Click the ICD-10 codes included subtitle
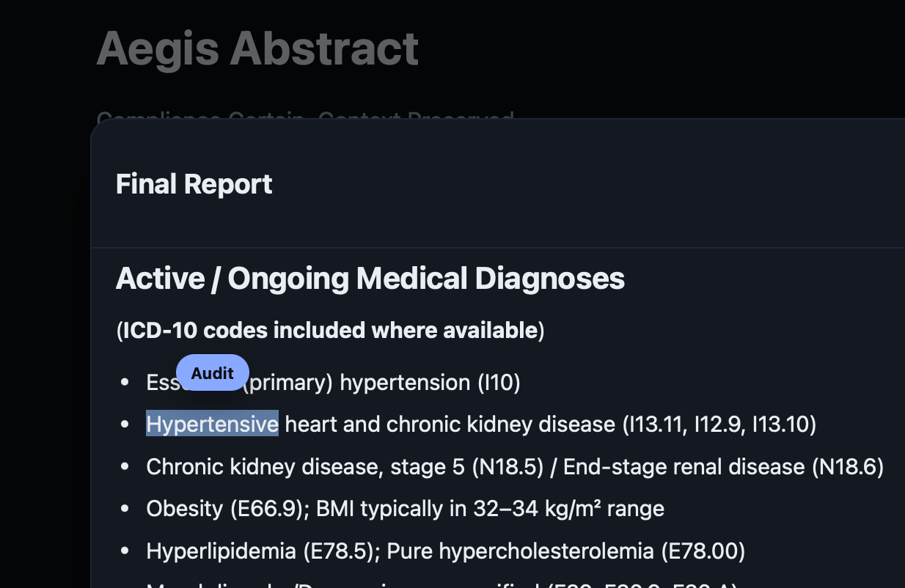 click(329, 330)
